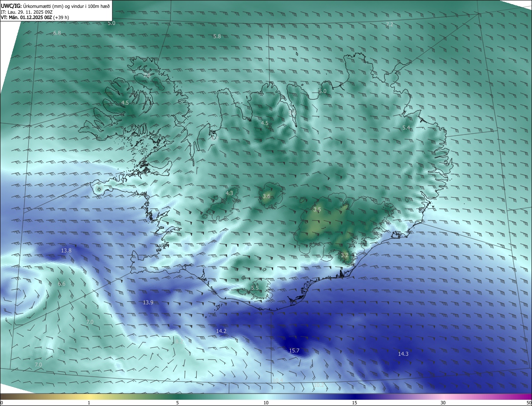532x406 pixels.
Task: Click the 0 tick on the color scale
Action: [2, 403]
